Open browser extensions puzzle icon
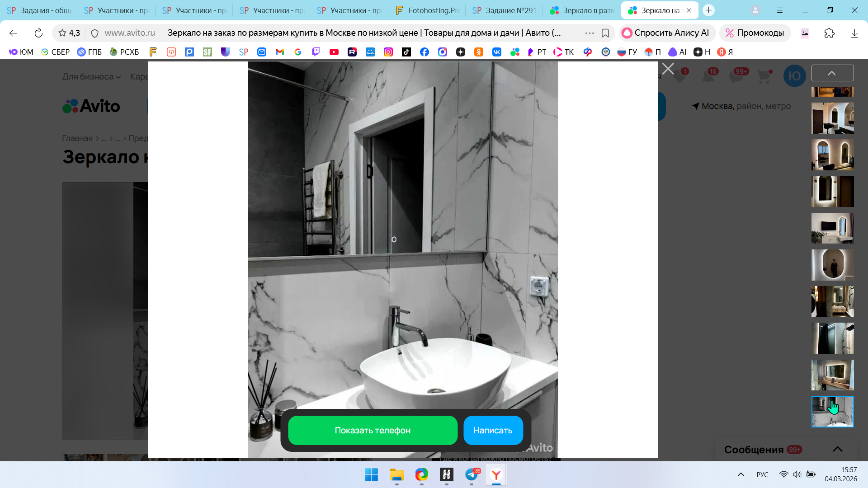This screenshot has height=488, width=868. [829, 33]
